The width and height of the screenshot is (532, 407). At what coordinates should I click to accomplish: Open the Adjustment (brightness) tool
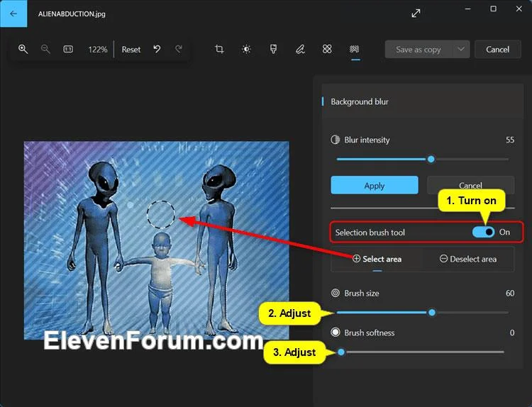pyautogui.click(x=246, y=49)
